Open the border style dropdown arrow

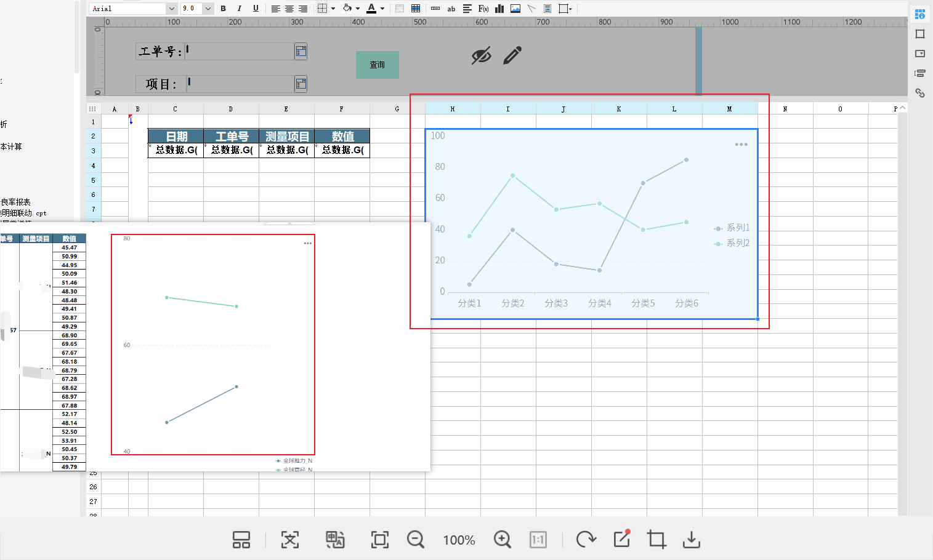point(333,9)
